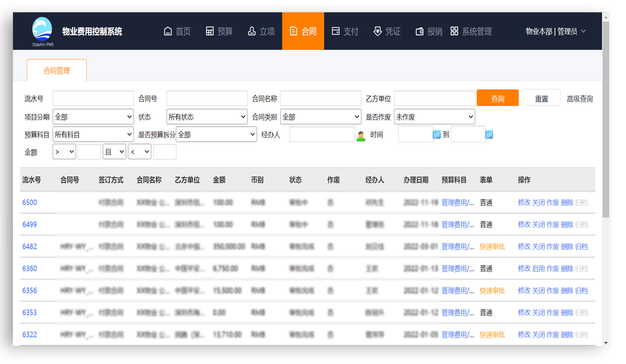Open contract 6353 link
The image size is (626, 364).
29,313
